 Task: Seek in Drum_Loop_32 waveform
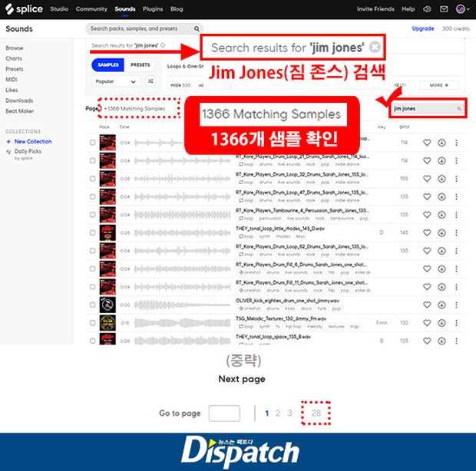[182, 179]
